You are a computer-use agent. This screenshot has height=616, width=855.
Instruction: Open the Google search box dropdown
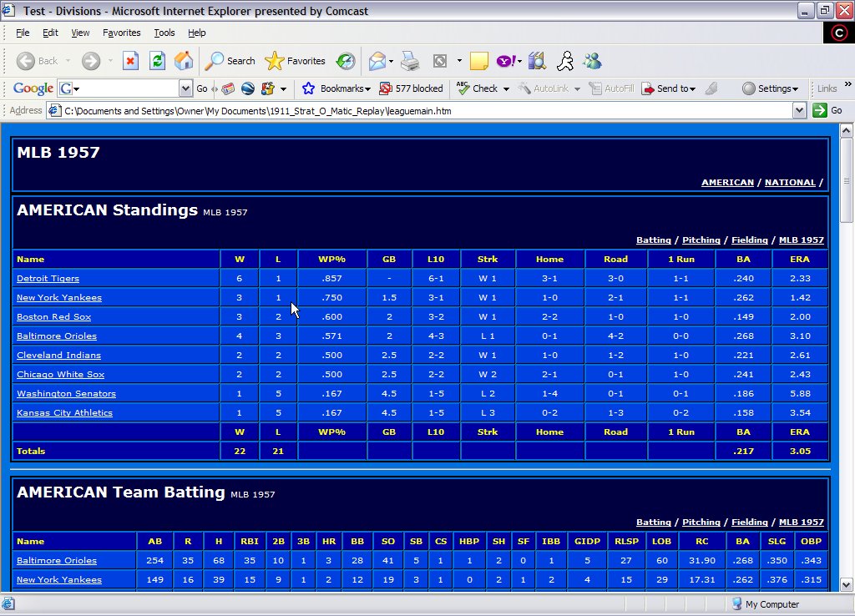[x=185, y=88]
